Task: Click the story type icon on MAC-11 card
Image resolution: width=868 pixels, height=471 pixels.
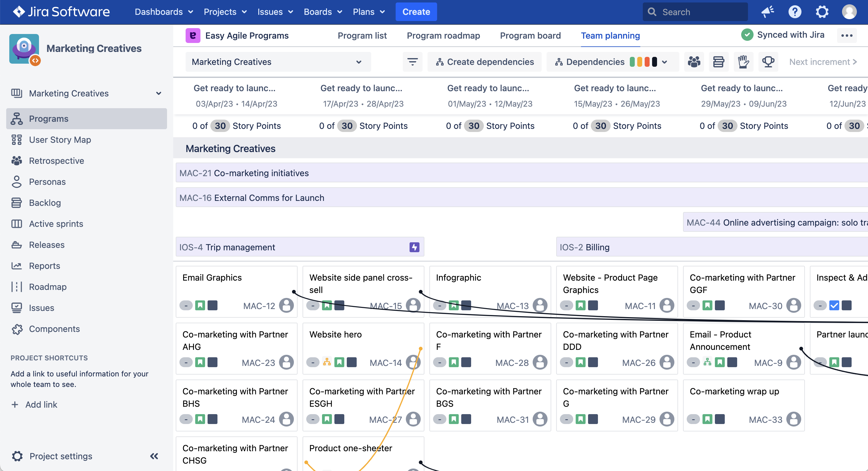Action: (580, 305)
